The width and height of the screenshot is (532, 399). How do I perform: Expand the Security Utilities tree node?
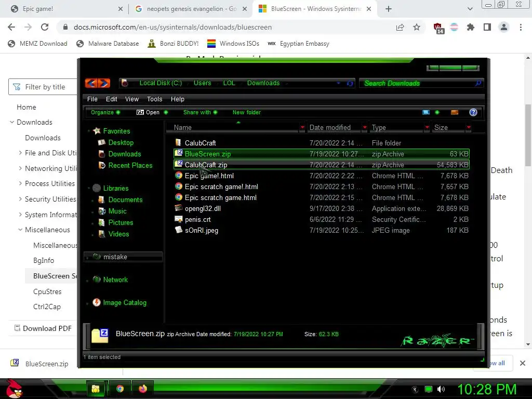(20, 199)
